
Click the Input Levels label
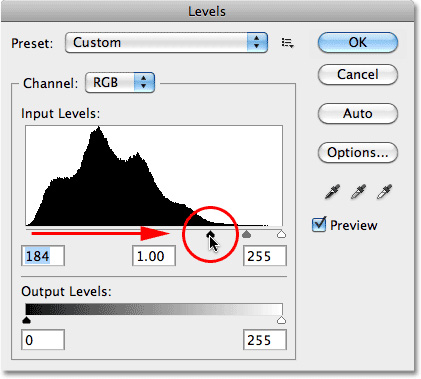(60, 114)
